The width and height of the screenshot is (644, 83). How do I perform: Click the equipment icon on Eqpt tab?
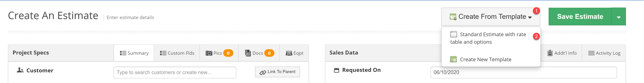(289, 53)
